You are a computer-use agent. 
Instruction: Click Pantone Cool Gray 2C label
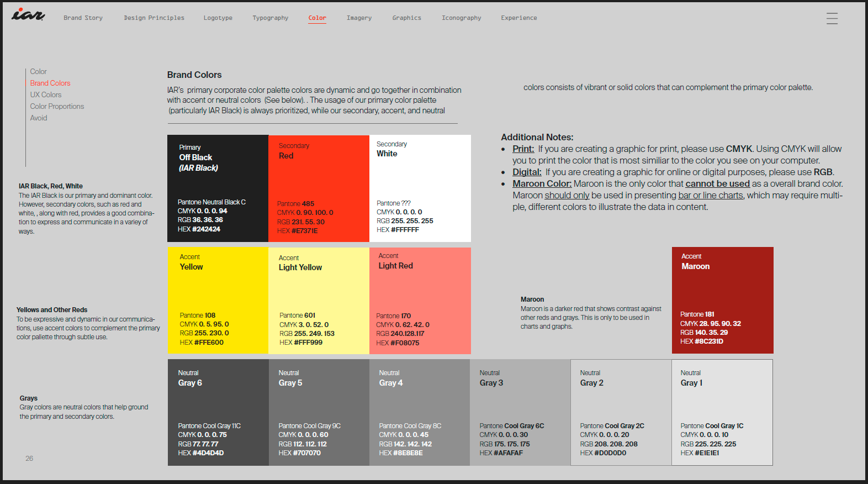pos(612,426)
